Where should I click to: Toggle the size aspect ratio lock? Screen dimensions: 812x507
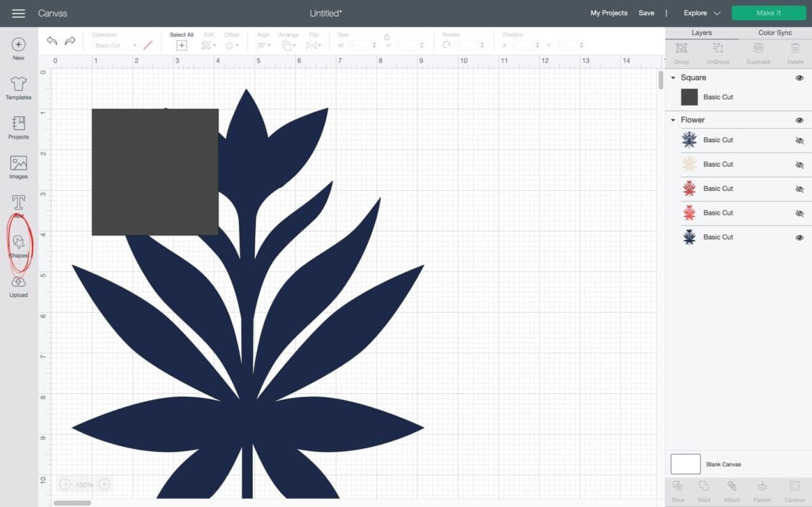(386, 37)
